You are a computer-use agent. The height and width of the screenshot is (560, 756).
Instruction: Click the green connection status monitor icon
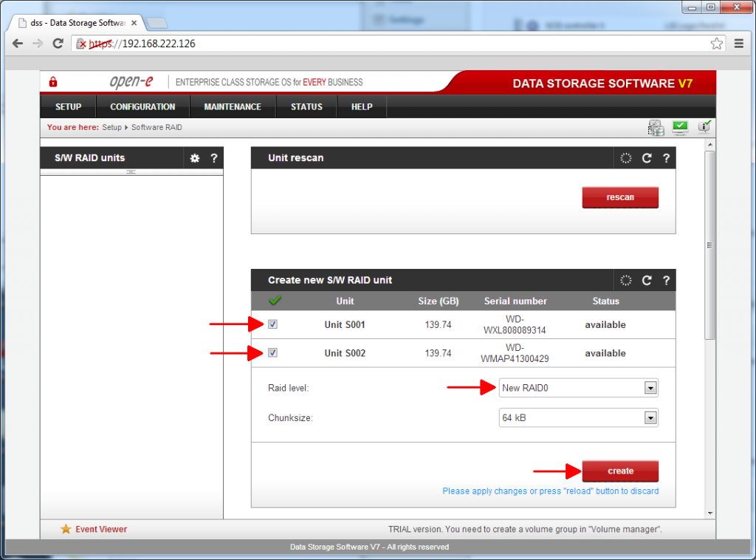point(680,127)
